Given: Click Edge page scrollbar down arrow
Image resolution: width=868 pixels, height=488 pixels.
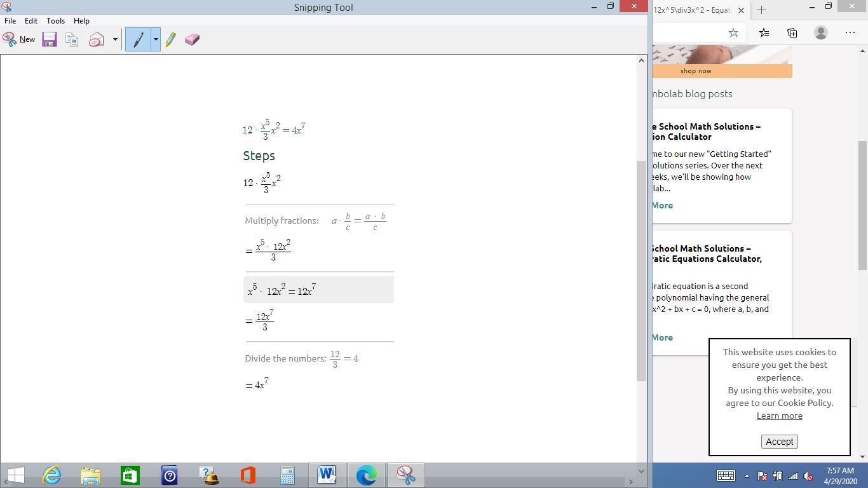Looking at the screenshot, I should [862, 457].
